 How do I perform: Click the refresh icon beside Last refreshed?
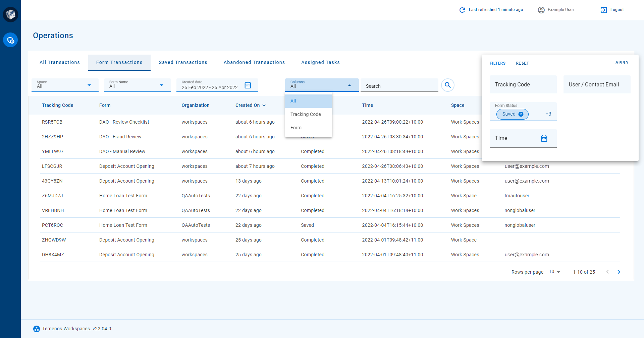462,10
